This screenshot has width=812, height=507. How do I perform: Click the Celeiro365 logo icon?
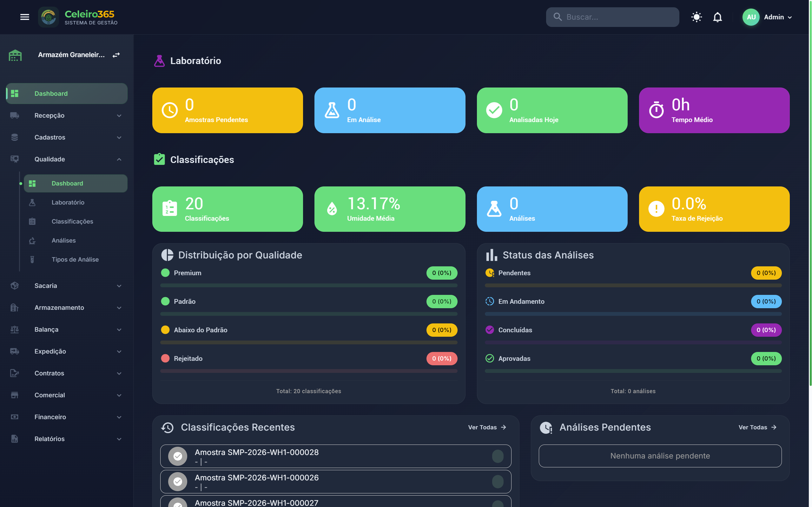click(x=49, y=17)
